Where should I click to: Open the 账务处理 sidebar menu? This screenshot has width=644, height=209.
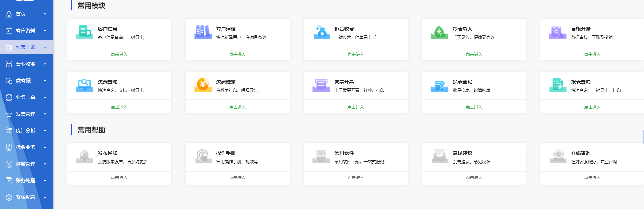(26, 181)
